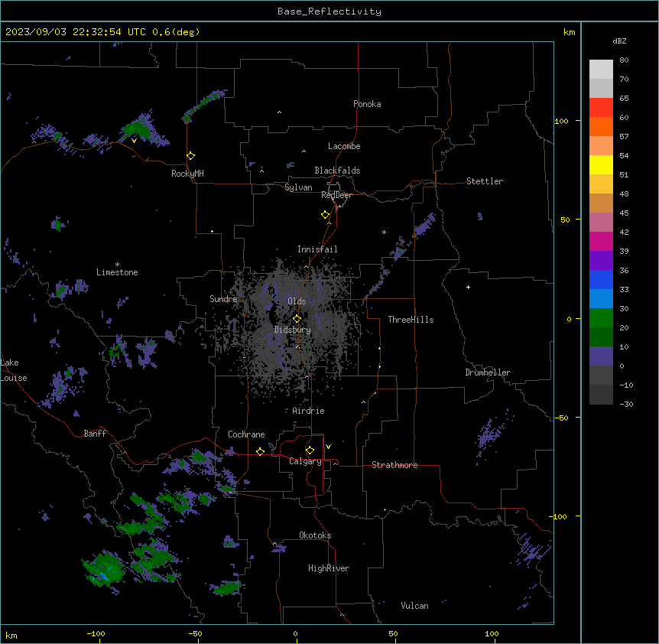
Task: Select the yellow diamond marker between Olds and Didsbury
Action: point(297,319)
